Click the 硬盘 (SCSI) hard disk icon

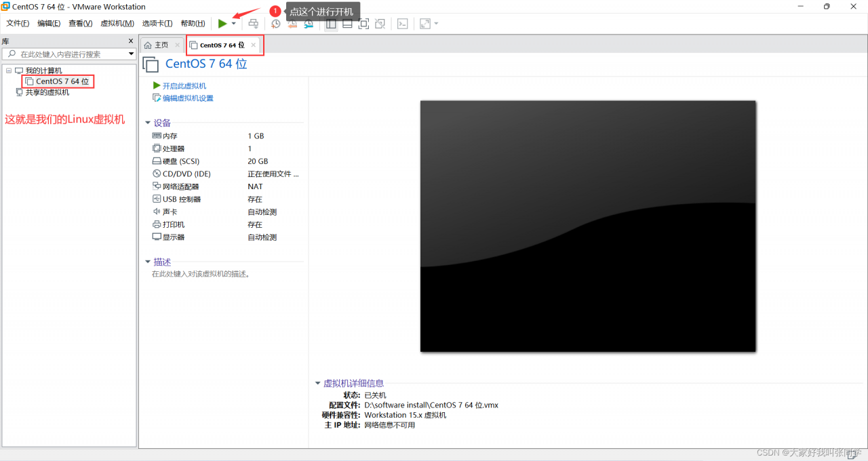(157, 161)
